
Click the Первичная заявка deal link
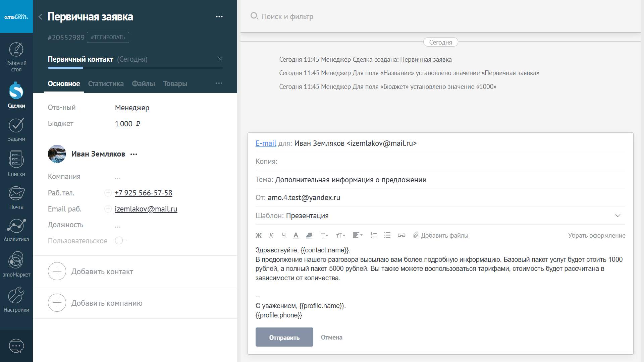coord(426,59)
